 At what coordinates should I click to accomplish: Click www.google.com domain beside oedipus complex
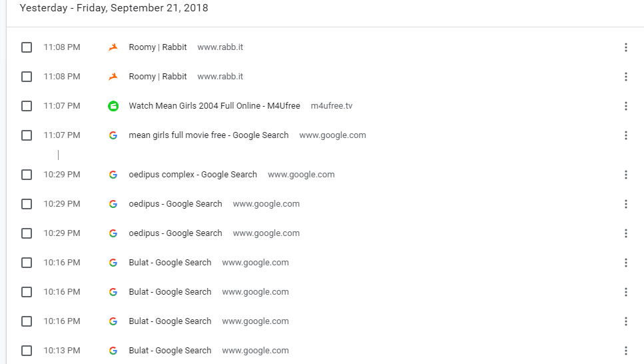[x=301, y=175]
